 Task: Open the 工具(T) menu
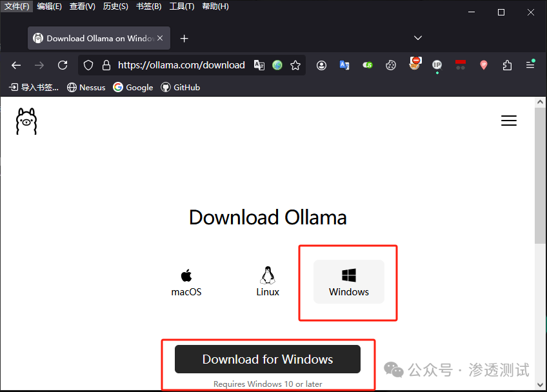pyautogui.click(x=182, y=6)
